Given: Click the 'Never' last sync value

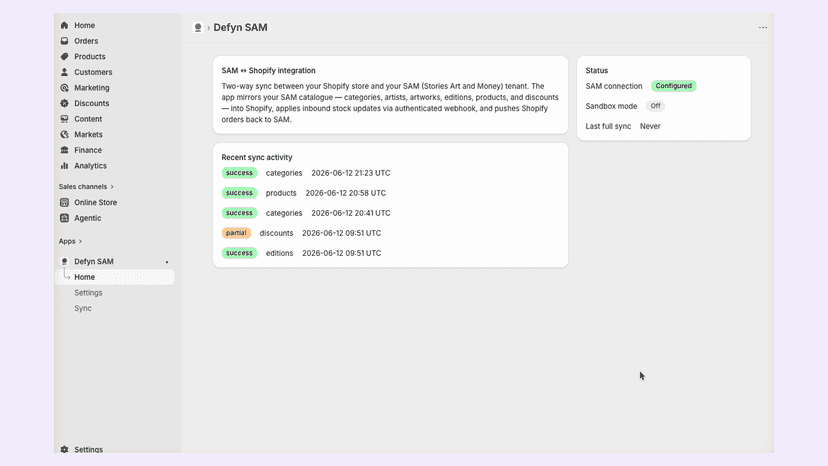Looking at the screenshot, I should coord(650,126).
